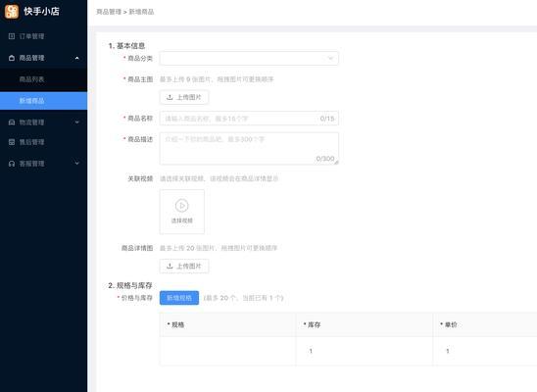
Task: Collapse the 商品管理 menu chevron
Action: pyautogui.click(x=77, y=58)
